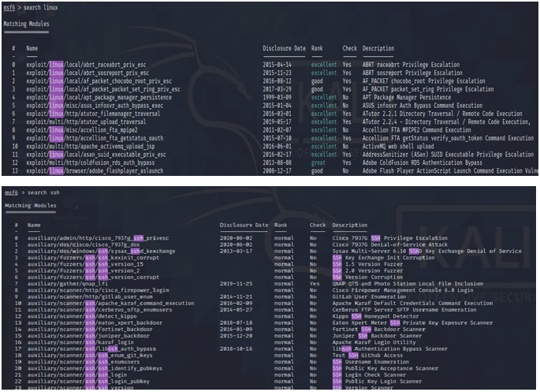Click gitlab_user_enum scanner module
Image resolution: width=540 pixels, height=392 pixels.
[x=90, y=297]
